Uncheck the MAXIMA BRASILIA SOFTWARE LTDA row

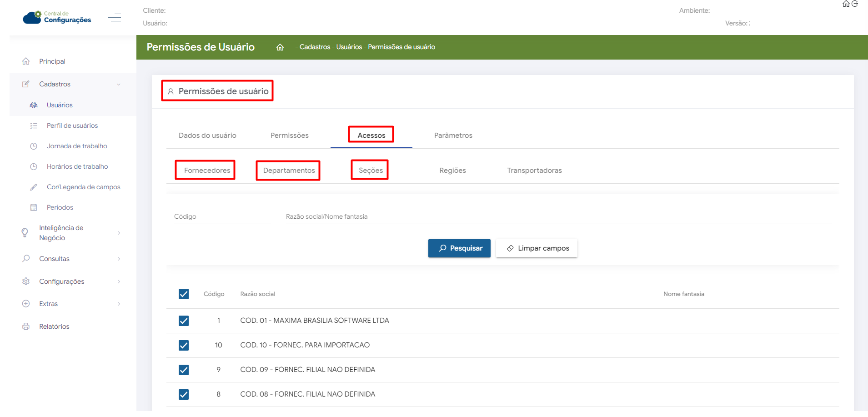pos(184,321)
